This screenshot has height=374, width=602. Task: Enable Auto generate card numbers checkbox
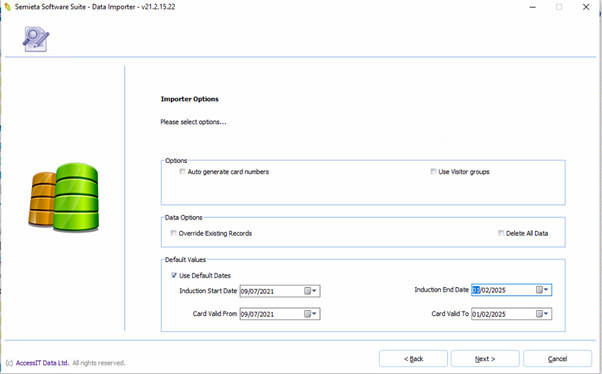tap(182, 172)
